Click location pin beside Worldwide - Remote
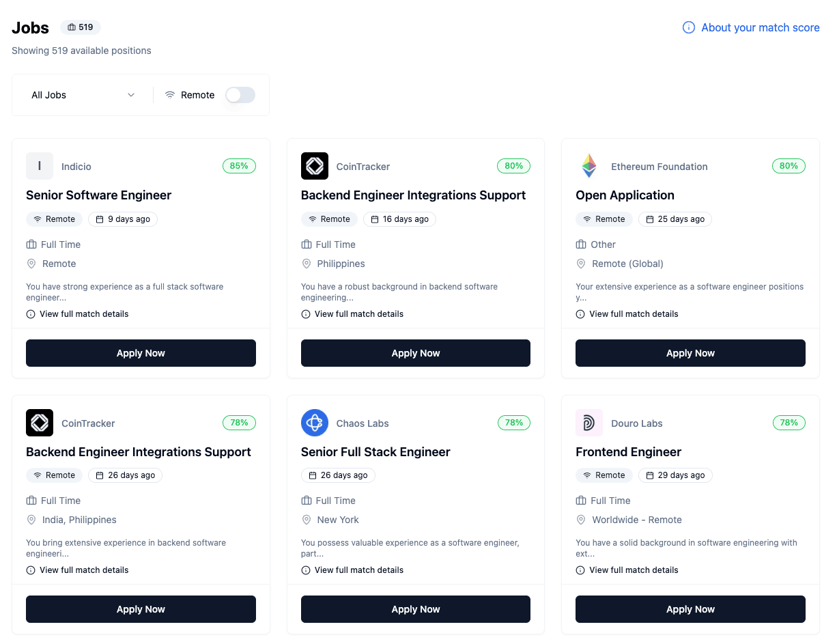Screen dimensions: 837x644 point(581,520)
